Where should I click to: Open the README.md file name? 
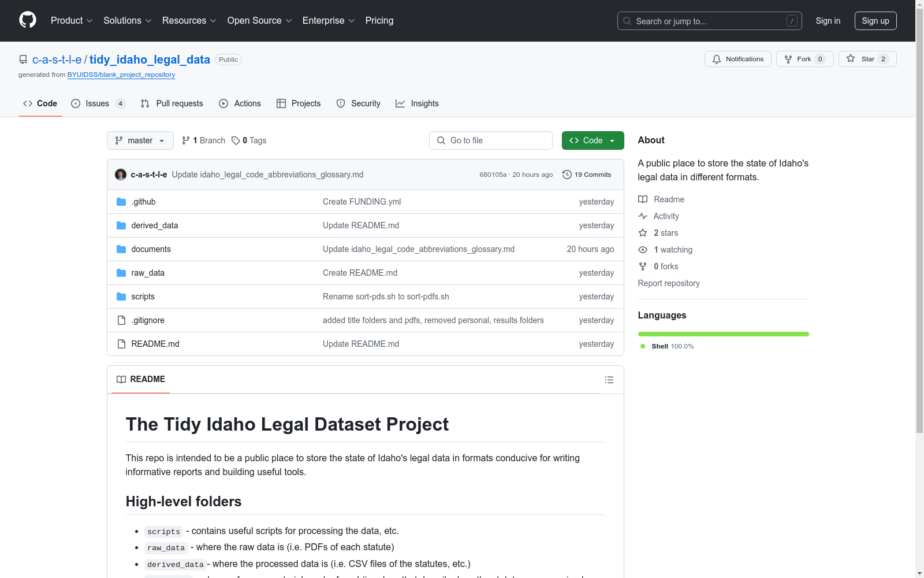point(155,344)
